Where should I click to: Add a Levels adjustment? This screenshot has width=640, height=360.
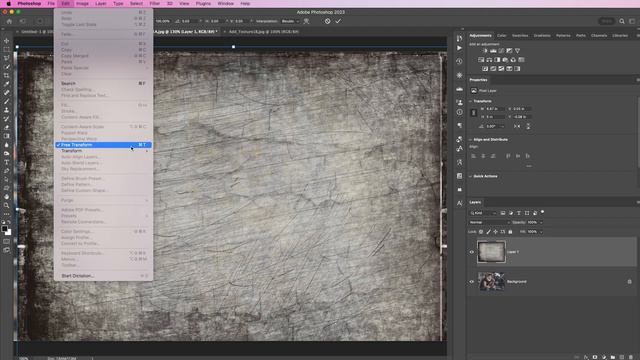(x=493, y=51)
